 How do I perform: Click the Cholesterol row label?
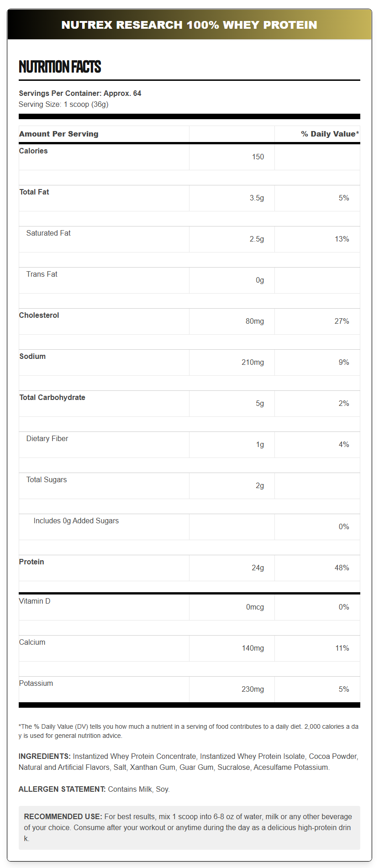[x=39, y=315]
